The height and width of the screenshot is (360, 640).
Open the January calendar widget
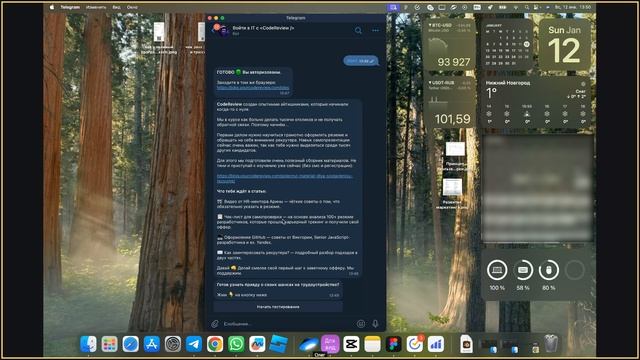point(507,45)
